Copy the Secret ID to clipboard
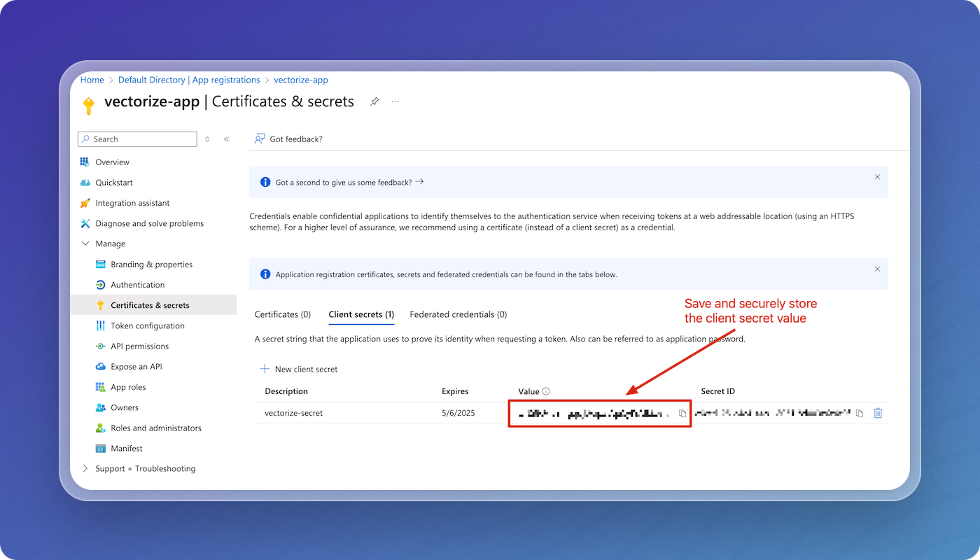 click(860, 413)
